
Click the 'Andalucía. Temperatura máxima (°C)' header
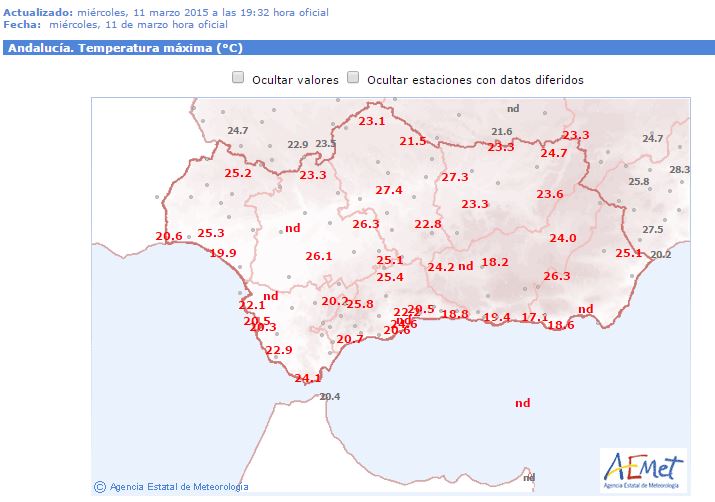(126, 47)
